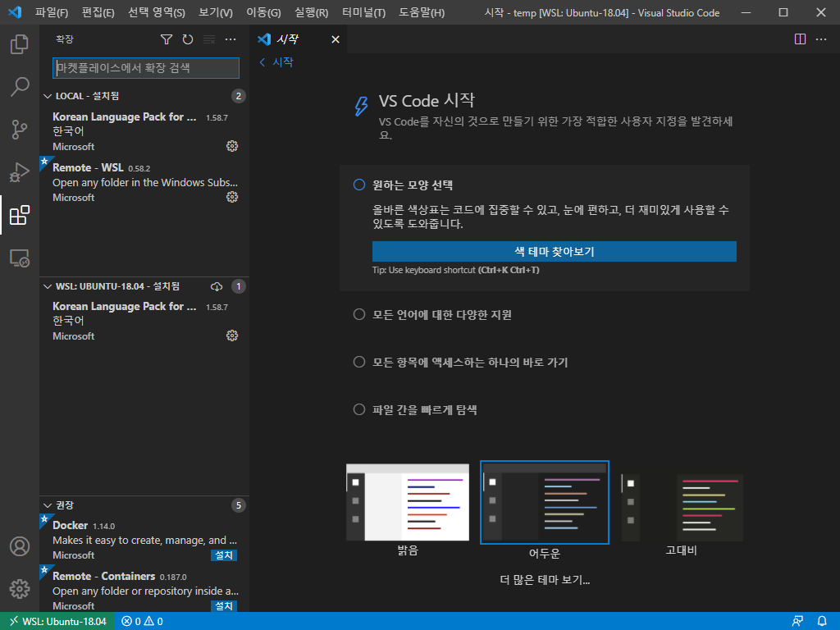Open Remote - WSL extension entry
Image resolution: width=840 pixels, height=630 pixels.
click(x=144, y=182)
